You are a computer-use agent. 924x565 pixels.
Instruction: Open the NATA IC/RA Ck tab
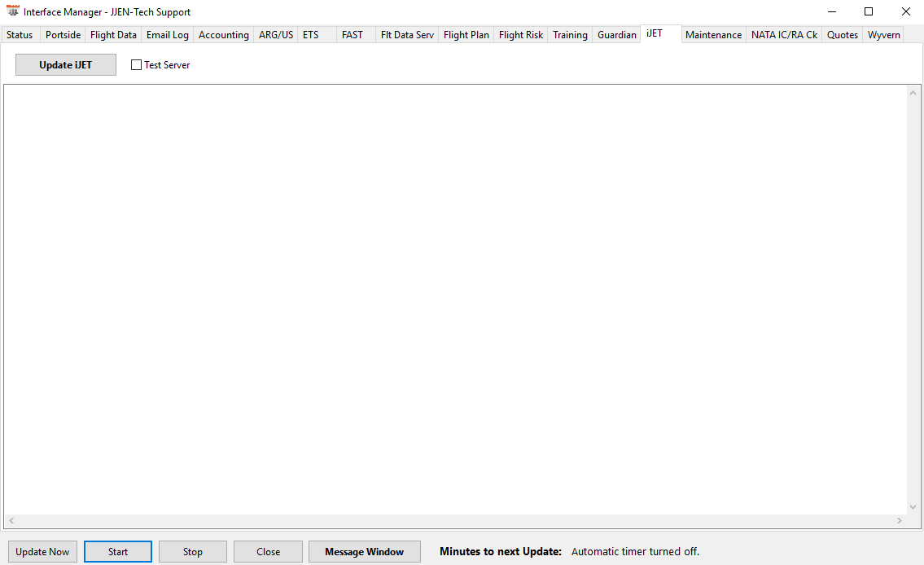(x=784, y=35)
